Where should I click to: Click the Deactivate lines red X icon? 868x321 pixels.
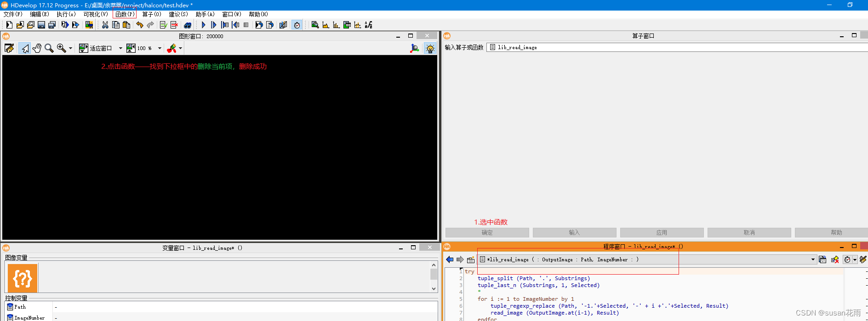[x=174, y=25]
